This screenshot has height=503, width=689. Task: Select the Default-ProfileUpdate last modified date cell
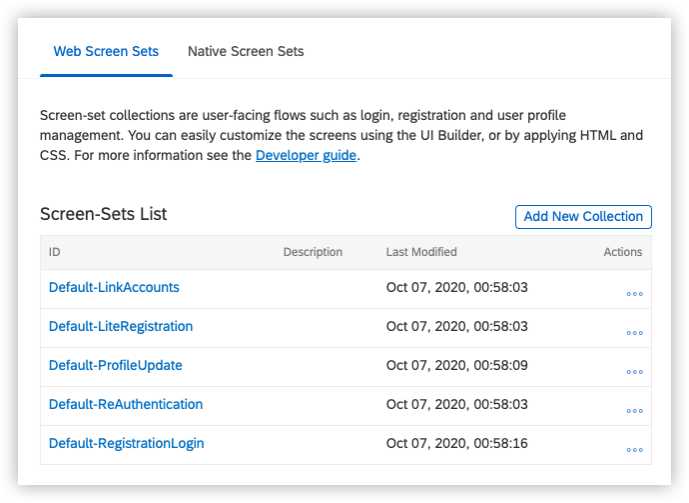[x=456, y=365]
